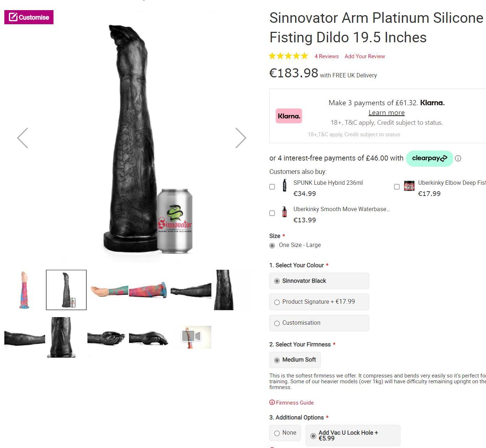Click the Clearpay info icon
The image size is (486, 448).
point(458,158)
